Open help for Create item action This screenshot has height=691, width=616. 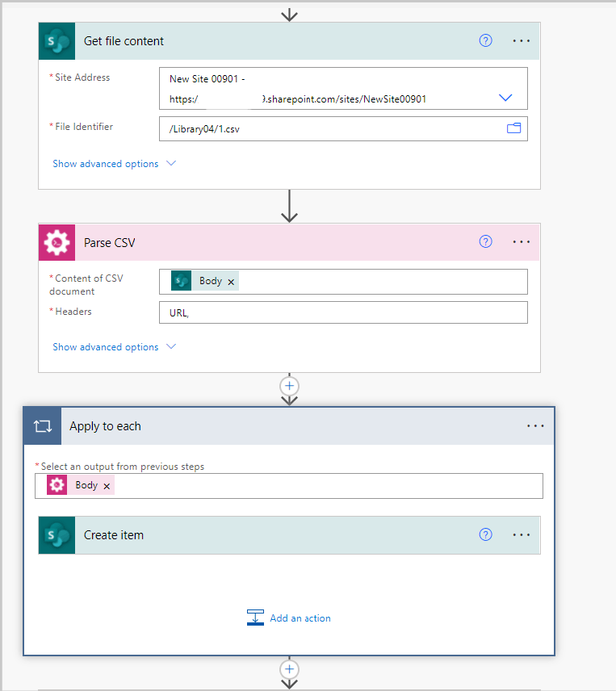click(x=485, y=534)
